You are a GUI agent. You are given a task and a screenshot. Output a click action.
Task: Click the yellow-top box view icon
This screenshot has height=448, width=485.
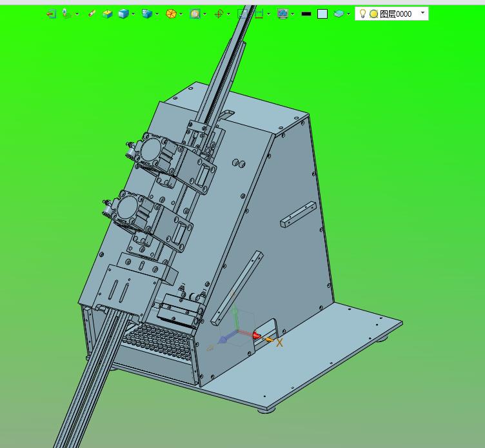107,14
